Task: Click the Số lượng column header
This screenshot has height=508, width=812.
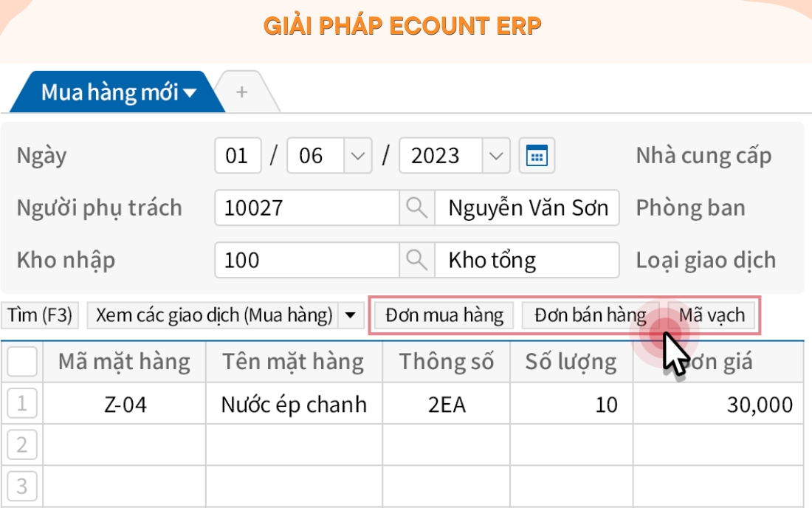Action: [x=571, y=362]
